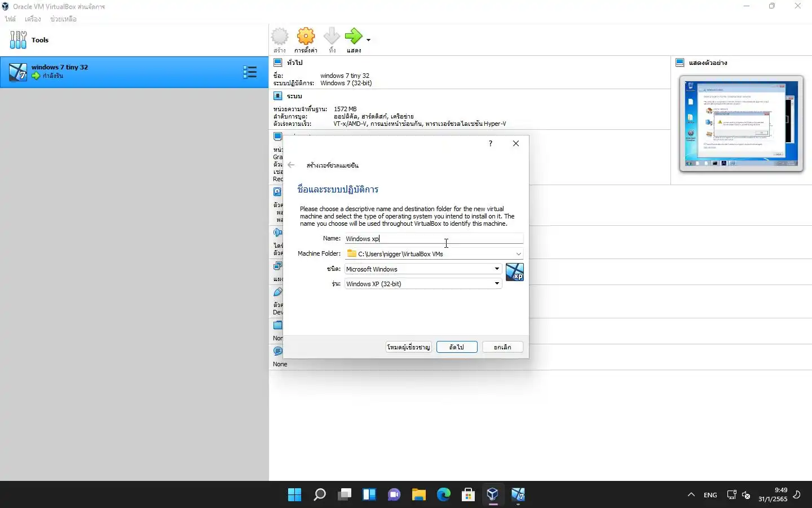Image resolution: width=812 pixels, height=508 pixels.
Task: Click the Audio section speaker icon
Action: click(277, 233)
